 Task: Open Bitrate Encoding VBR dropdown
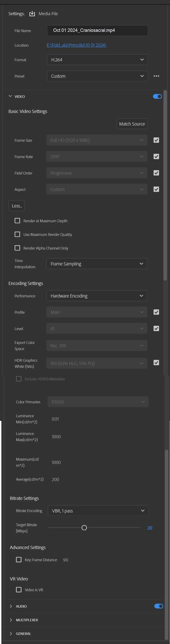tap(98, 510)
